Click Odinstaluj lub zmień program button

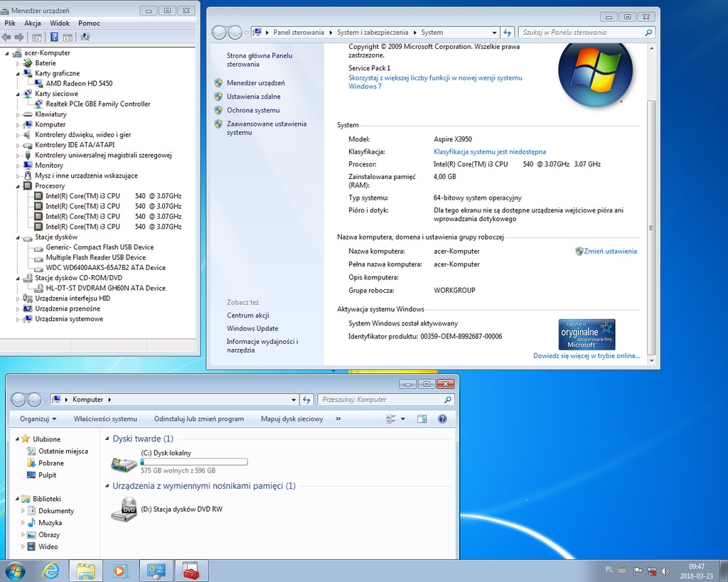[199, 419]
